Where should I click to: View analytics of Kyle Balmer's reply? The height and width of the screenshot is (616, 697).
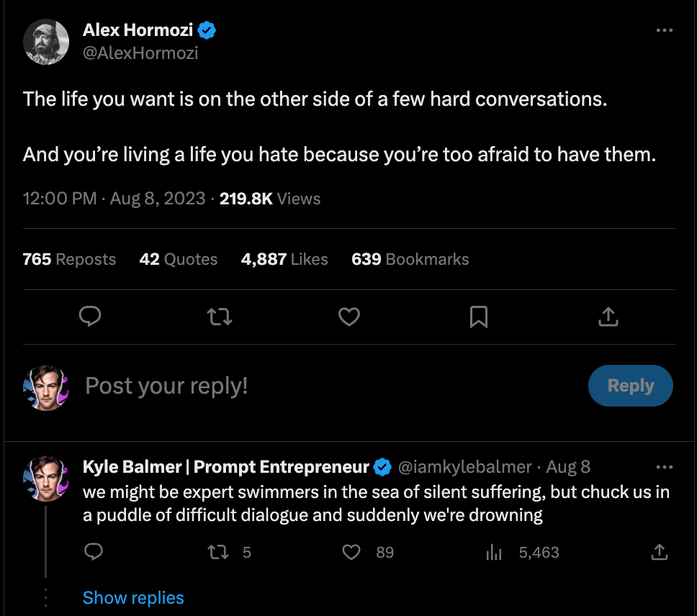494,552
